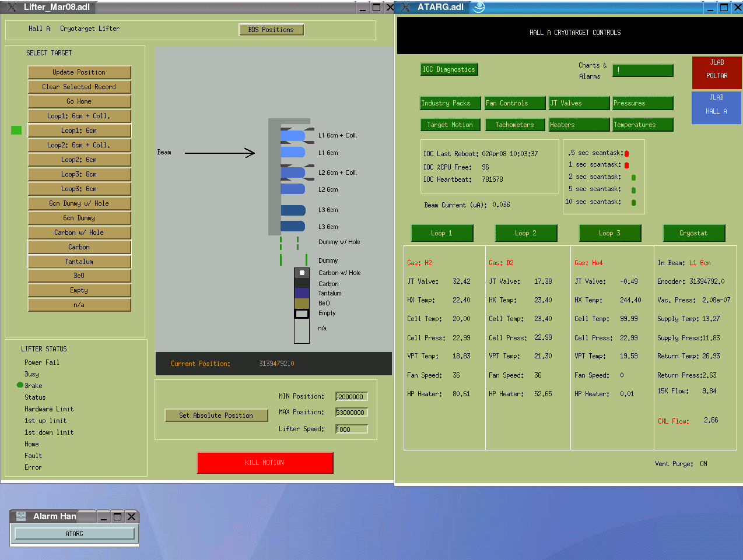Click Current Position value 31394792.0
Screen dimensions: 743x560
pyautogui.click(x=276, y=364)
